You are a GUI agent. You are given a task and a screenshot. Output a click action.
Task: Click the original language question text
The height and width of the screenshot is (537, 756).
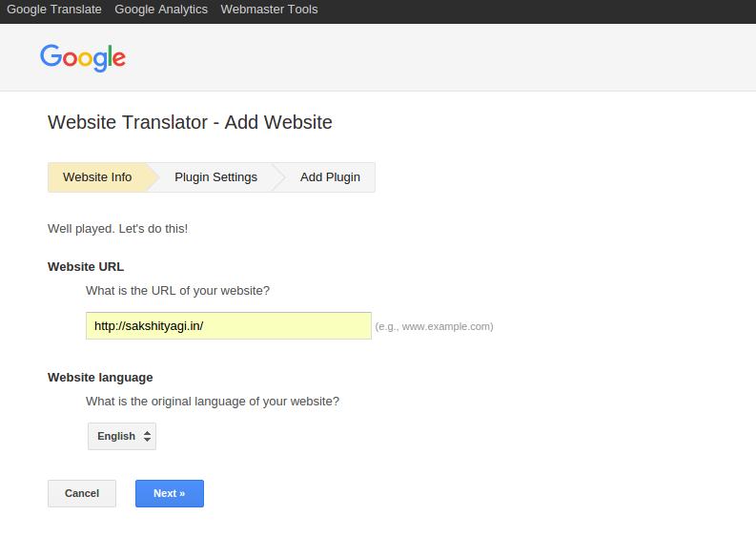coord(213,402)
